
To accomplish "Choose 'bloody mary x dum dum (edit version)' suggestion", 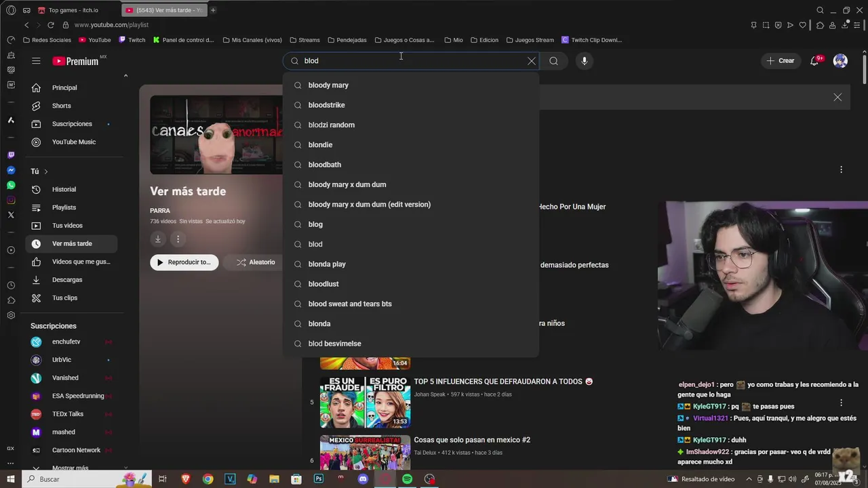I will click(x=411, y=205).
